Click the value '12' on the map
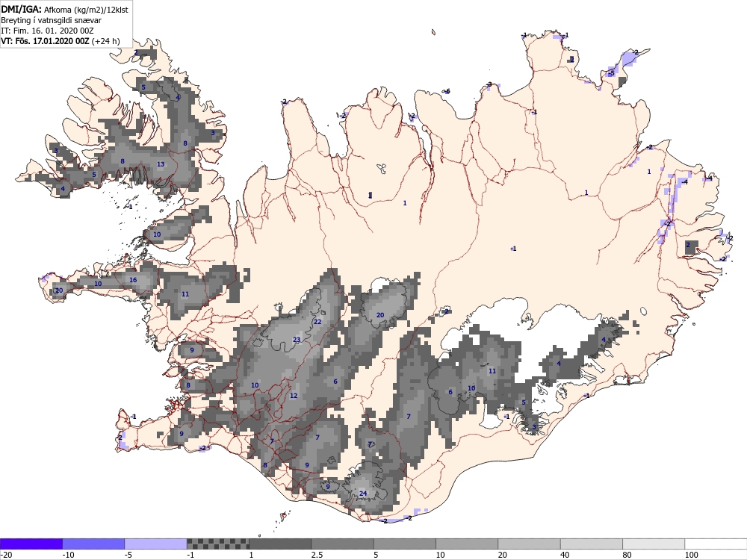The image size is (747, 560). (x=294, y=396)
